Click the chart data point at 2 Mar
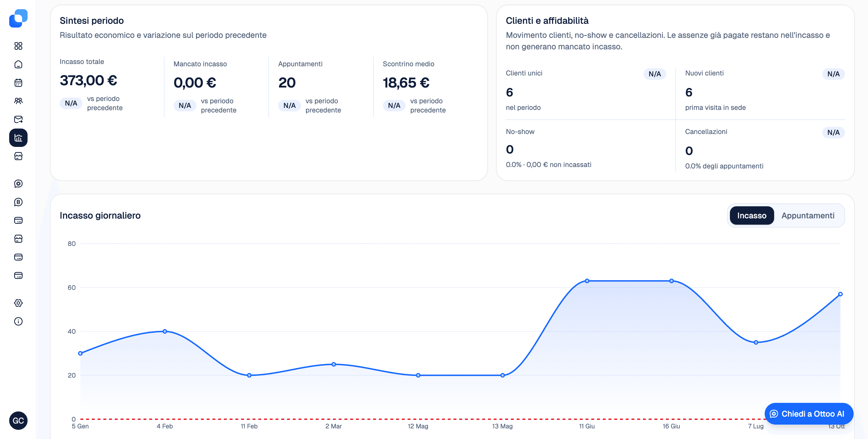This screenshot has width=868, height=439. click(334, 364)
